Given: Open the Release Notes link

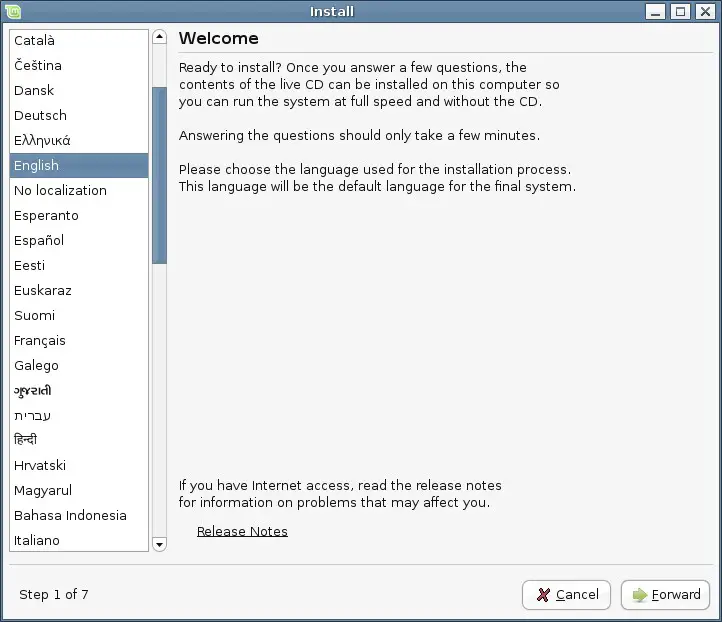Looking at the screenshot, I should tap(242, 531).
